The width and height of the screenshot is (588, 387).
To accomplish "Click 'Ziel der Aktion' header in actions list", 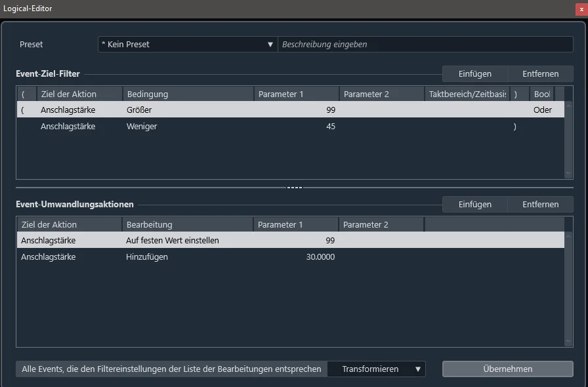I will pyautogui.click(x=70, y=224).
